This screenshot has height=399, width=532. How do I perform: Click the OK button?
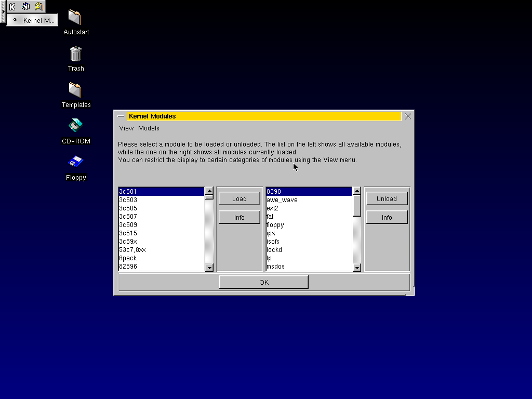[x=263, y=282]
